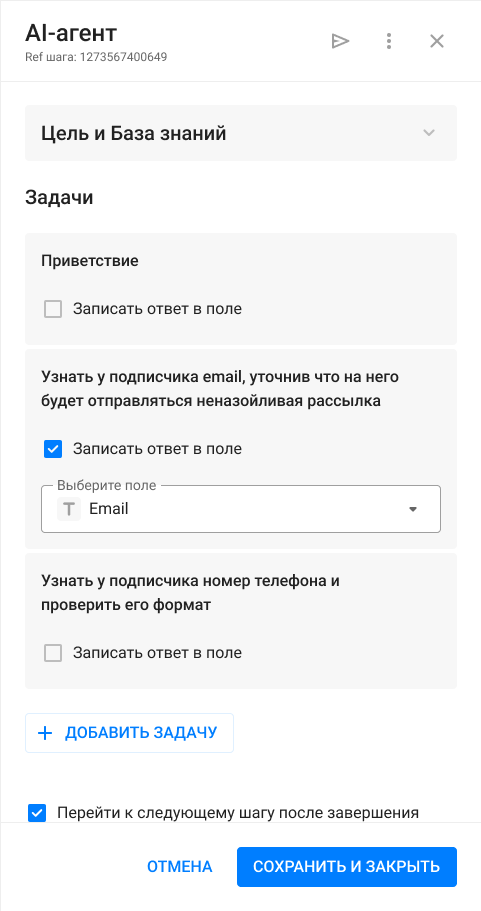The width and height of the screenshot is (481, 911).
Task: Click the T text-type icon beside Email
Action: click(x=69, y=509)
